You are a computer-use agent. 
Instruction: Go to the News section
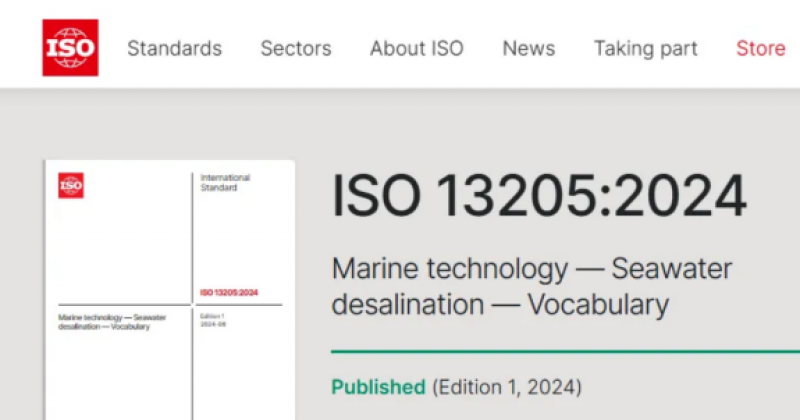click(x=528, y=48)
